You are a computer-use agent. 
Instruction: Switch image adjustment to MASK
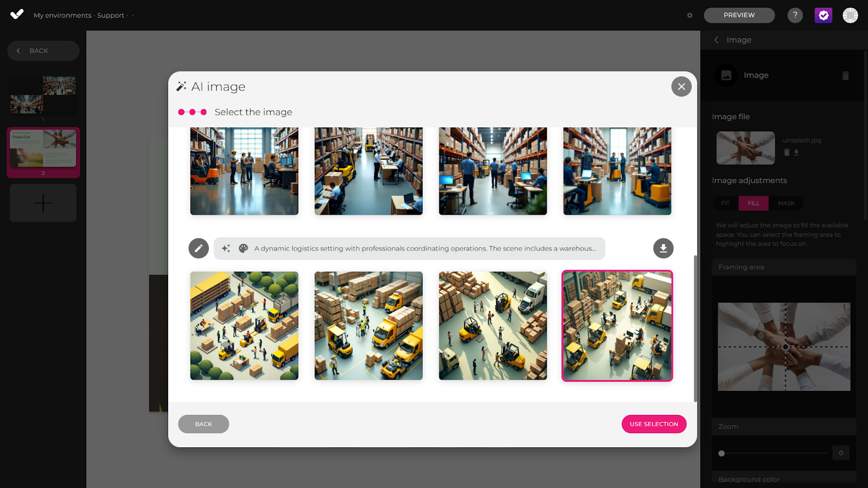pyautogui.click(x=786, y=203)
